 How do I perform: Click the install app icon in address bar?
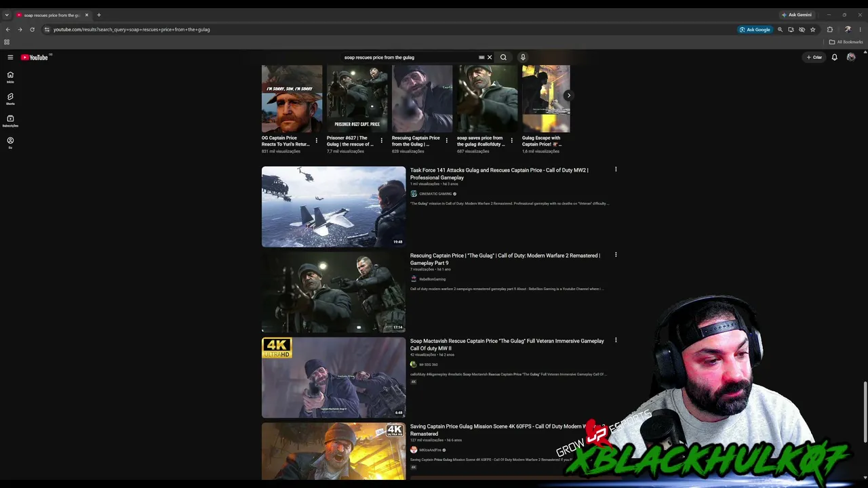tap(791, 30)
